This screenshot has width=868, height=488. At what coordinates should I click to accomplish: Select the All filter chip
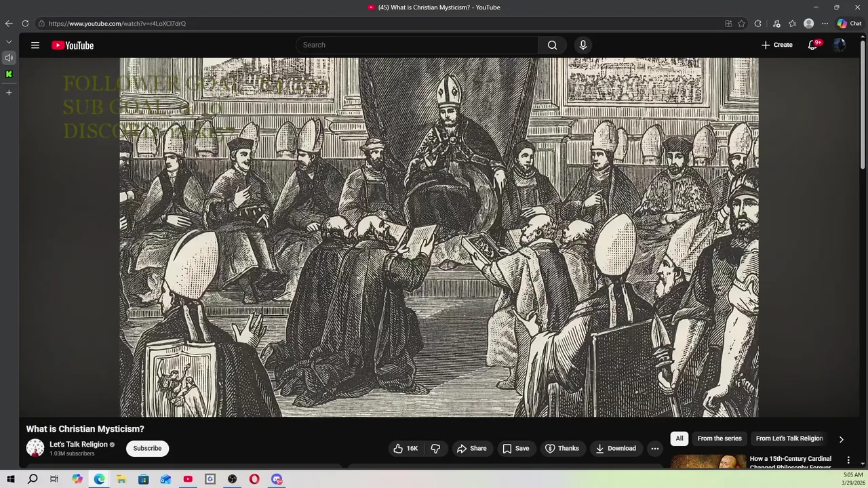[679, 439]
